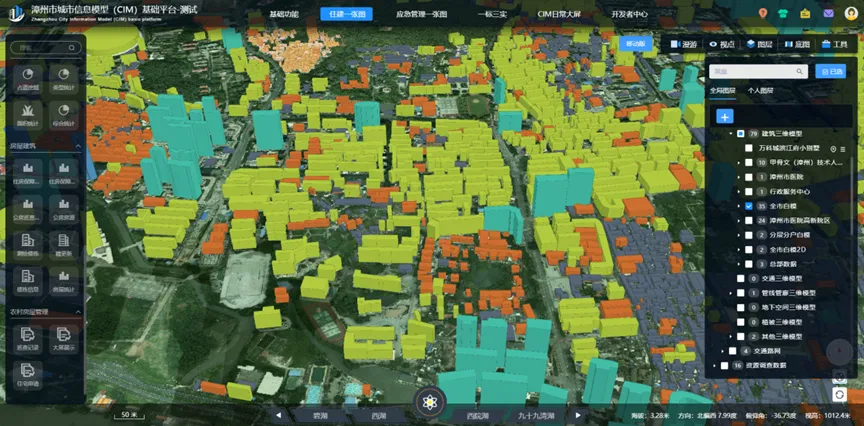
Task: Click the refresh view icon at bottom right
Action: click(838, 396)
